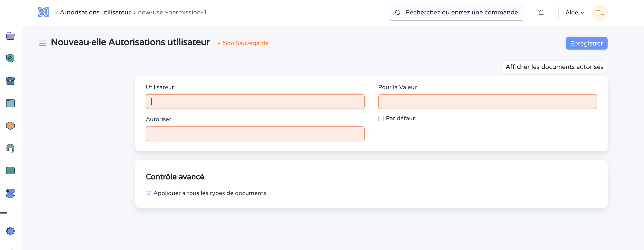The image size is (644, 250).
Task: Click the purple folder sidebar icon
Action: tap(10, 36)
